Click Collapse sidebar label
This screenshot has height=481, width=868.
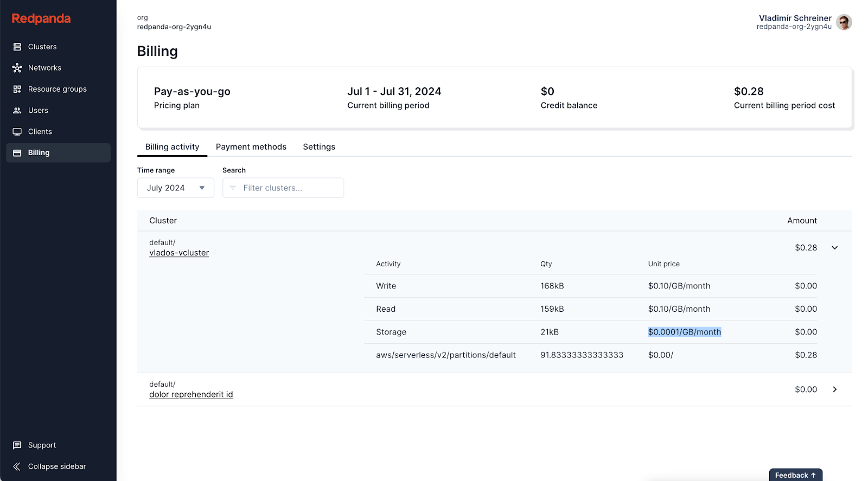(x=57, y=466)
